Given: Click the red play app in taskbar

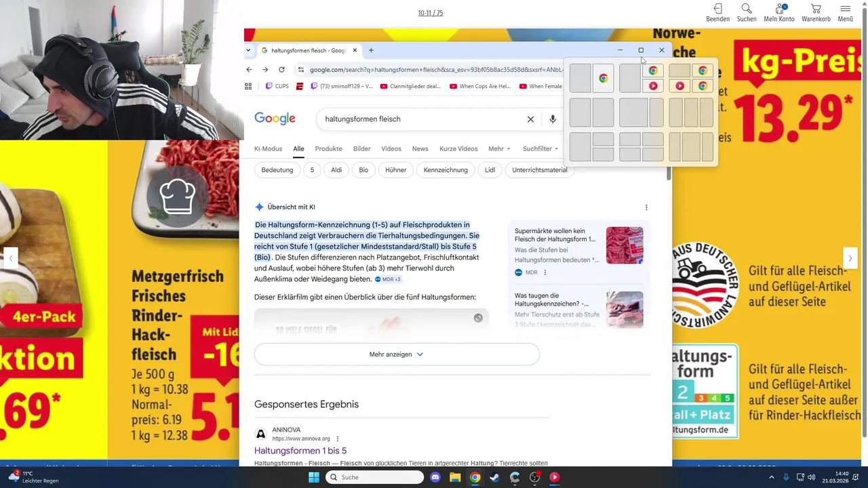Looking at the screenshot, I should click(555, 477).
